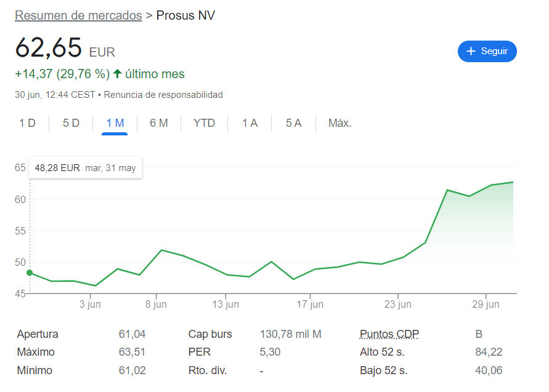Click the green up-arrow trend icon
Screen dimensions: 549x392
tap(118, 74)
